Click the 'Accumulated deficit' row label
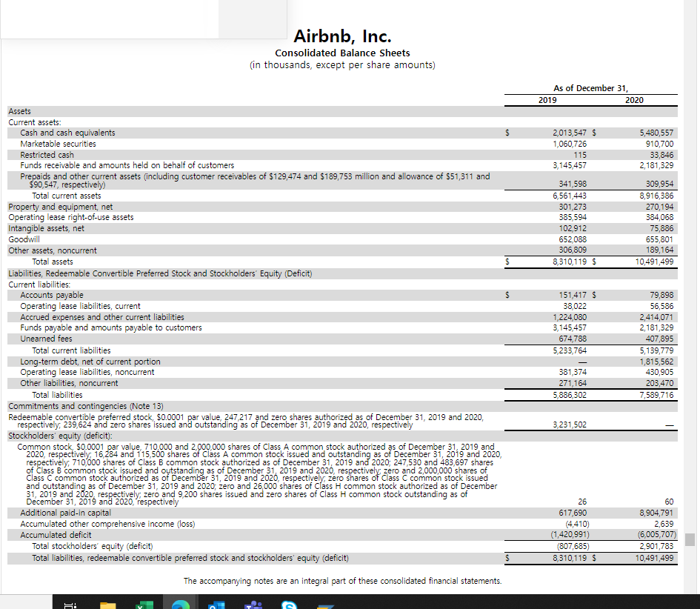 56,535
